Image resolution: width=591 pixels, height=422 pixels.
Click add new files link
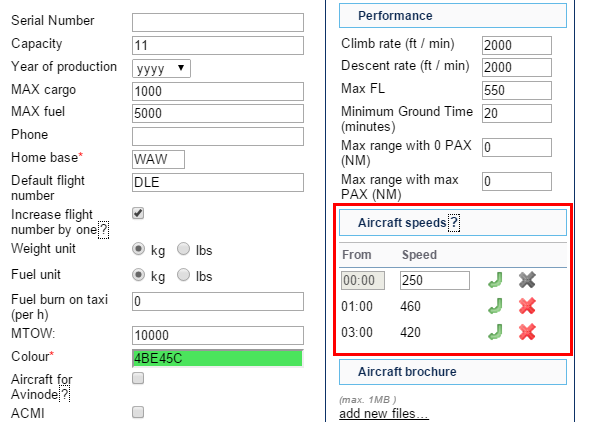(x=384, y=413)
